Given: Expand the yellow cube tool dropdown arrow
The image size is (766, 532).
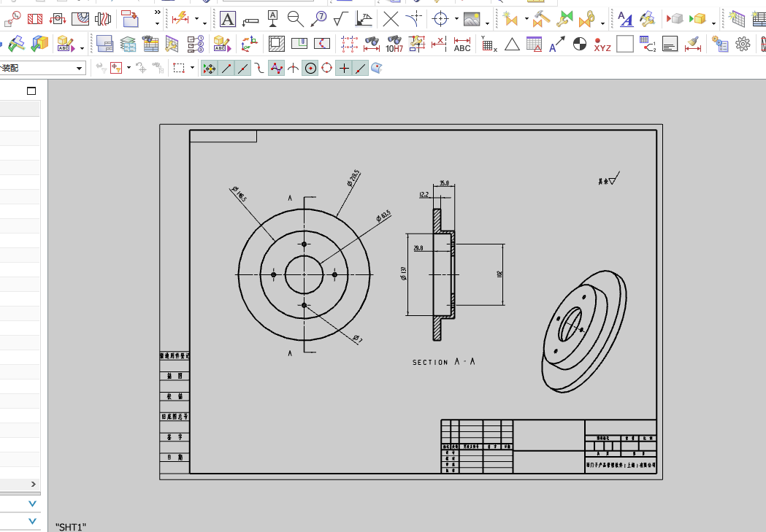Looking at the screenshot, I should coord(713,23).
